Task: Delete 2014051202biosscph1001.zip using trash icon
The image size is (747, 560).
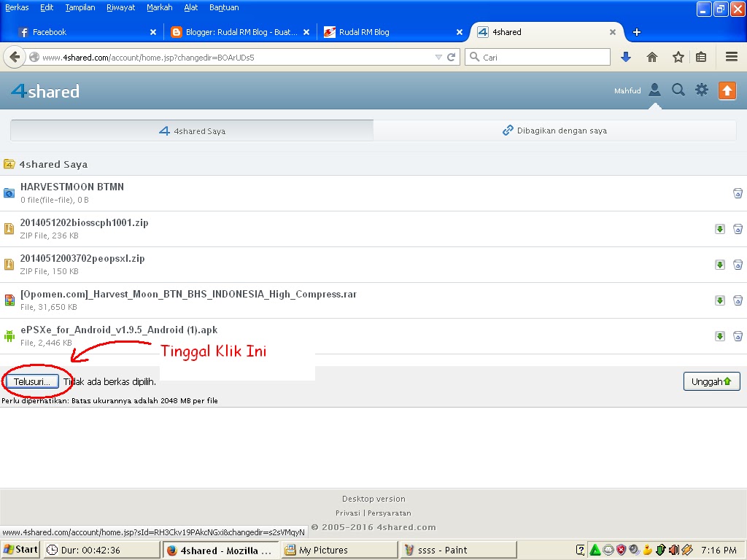Action: tap(738, 229)
